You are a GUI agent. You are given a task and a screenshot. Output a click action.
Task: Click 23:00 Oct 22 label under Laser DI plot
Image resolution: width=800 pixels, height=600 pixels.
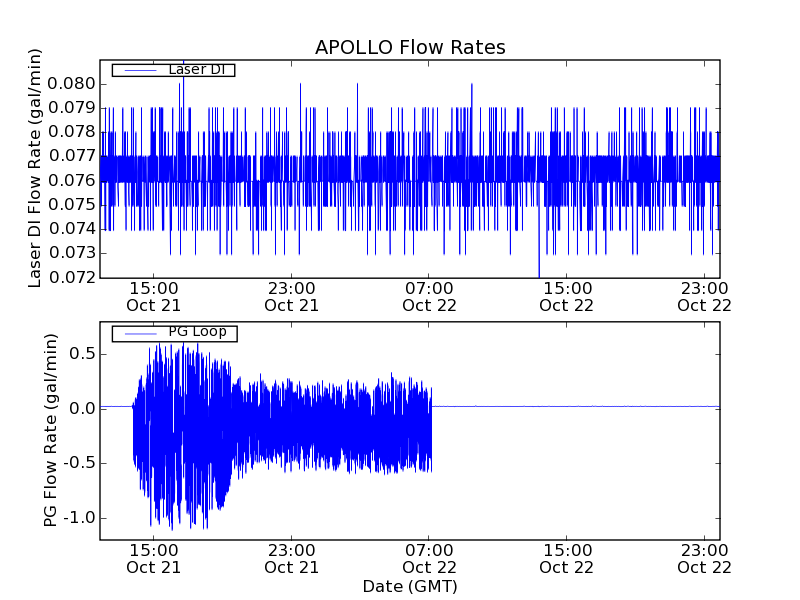tap(705, 297)
